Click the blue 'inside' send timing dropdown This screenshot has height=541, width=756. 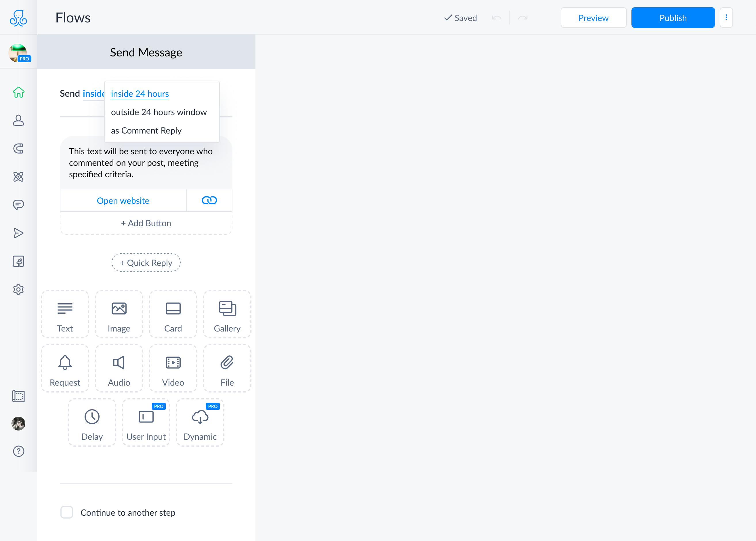93,94
